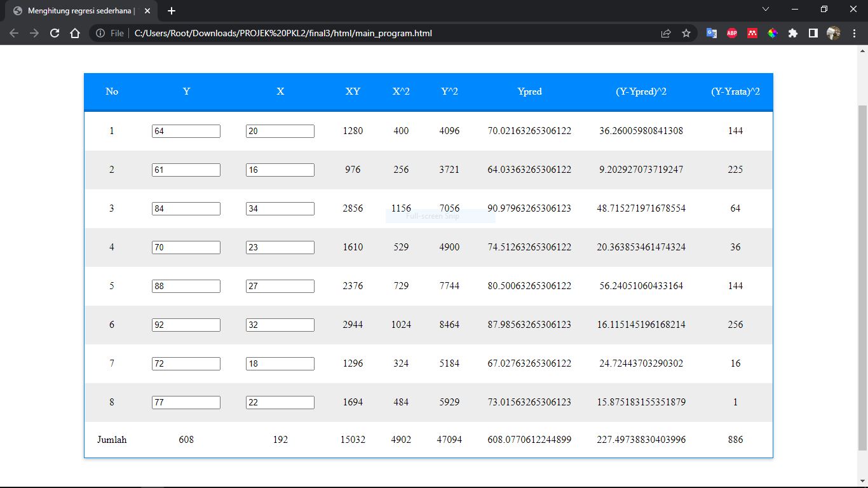The height and width of the screenshot is (488, 868).
Task: Open the profile avatar menu
Action: (x=833, y=33)
